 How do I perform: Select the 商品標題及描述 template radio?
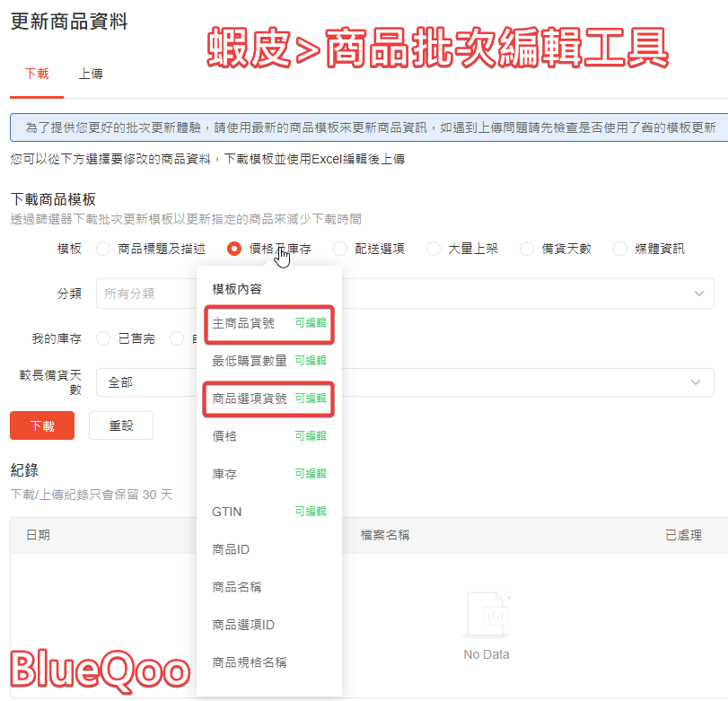(103, 249)
